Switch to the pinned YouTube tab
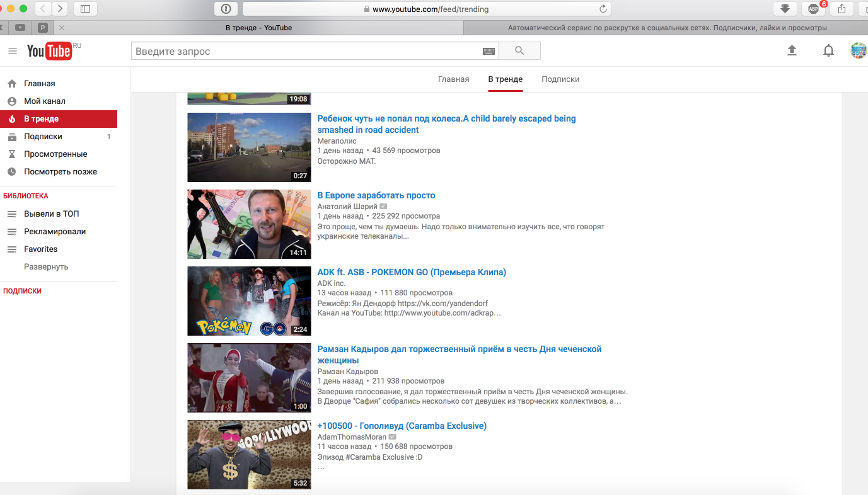Viewport: 868px width, 495px height. [21, 28]
